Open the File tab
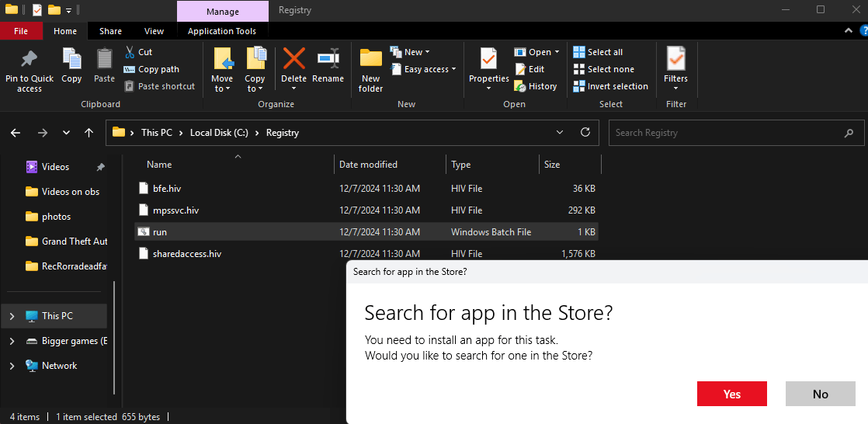The width and height of the screenshot is (868, 424). 21,31
